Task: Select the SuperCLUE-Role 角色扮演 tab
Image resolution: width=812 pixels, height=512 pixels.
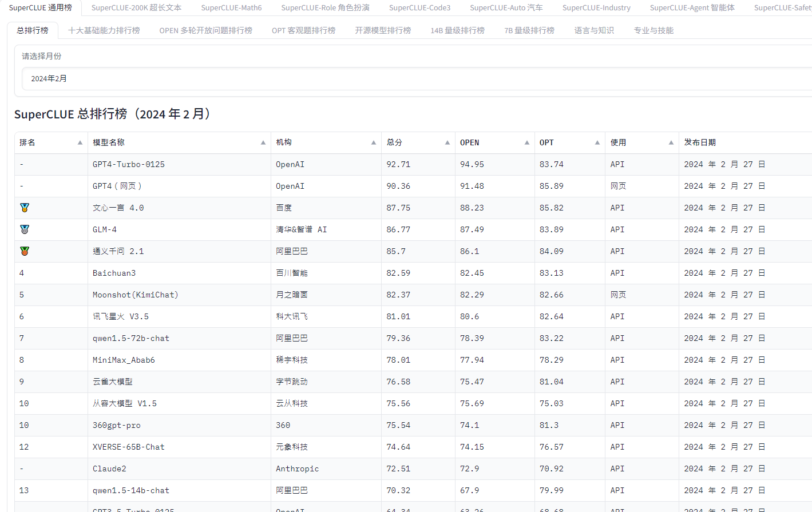Action: coord(325,8)
